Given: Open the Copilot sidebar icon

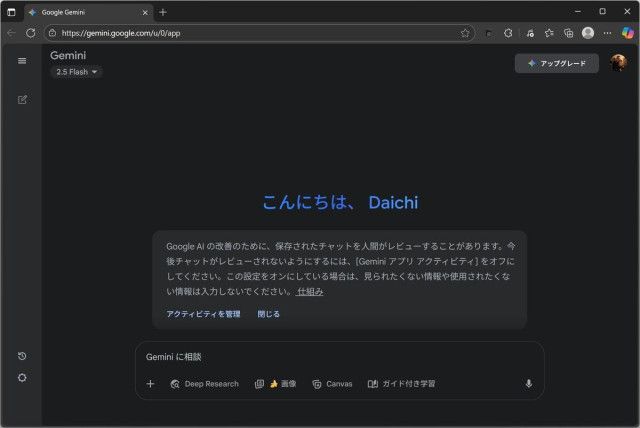Looking at the screenshot, I should click(x=627, y=33).
